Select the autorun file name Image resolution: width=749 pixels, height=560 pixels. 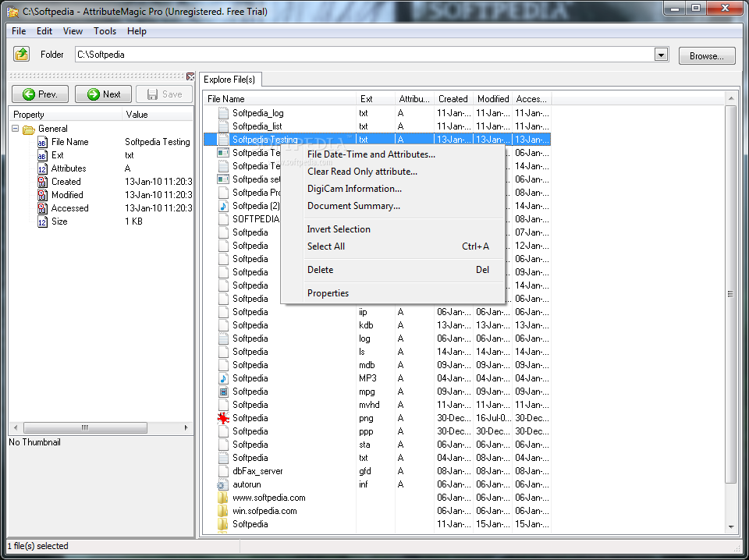coord(247,484)
